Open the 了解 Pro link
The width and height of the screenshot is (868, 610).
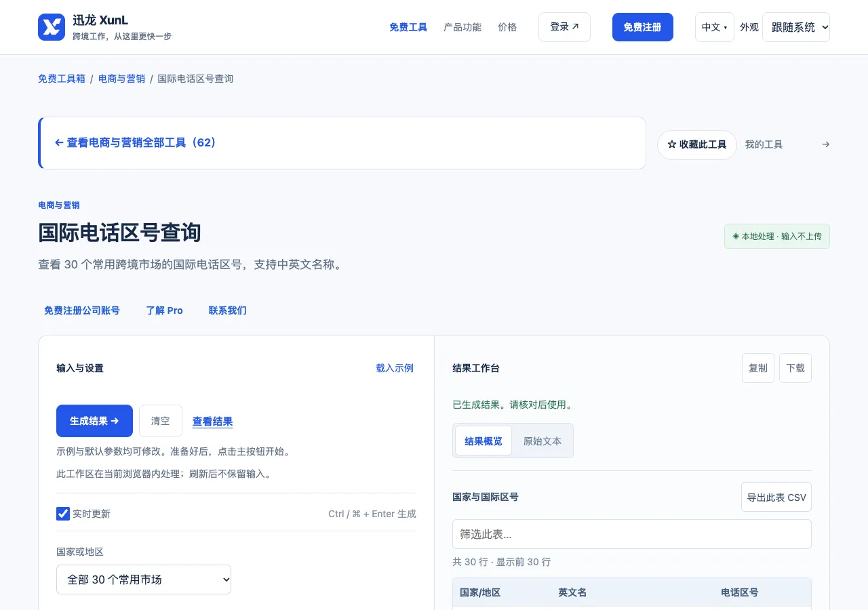(x=165, y=310)
